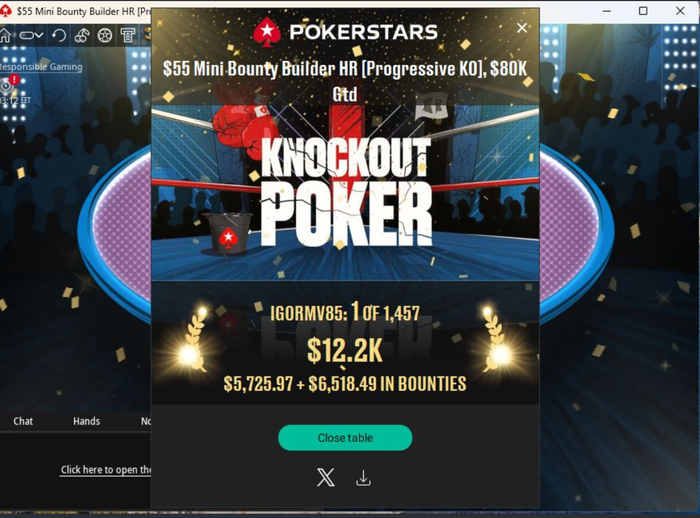Minimize the poker table window

607,11
